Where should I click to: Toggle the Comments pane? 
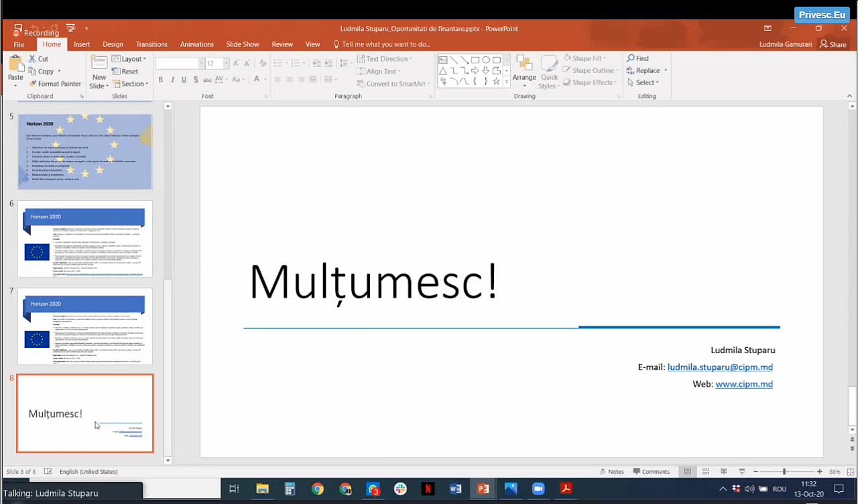(x=651, y=472)
